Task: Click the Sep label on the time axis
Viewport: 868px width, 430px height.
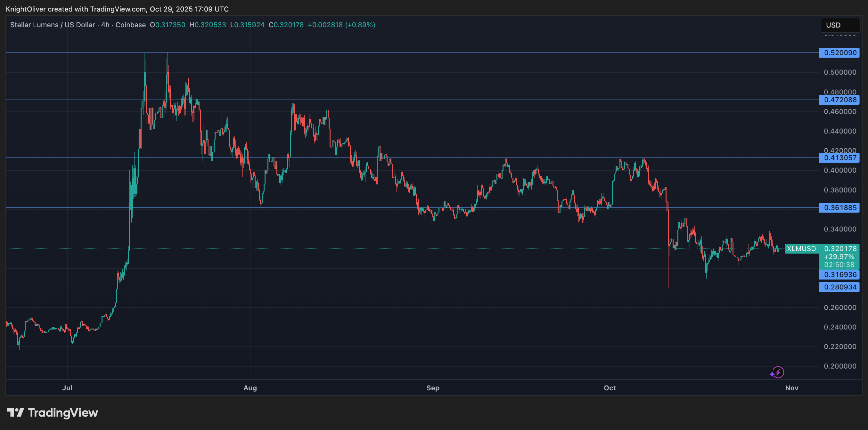Action: point(433,387)
